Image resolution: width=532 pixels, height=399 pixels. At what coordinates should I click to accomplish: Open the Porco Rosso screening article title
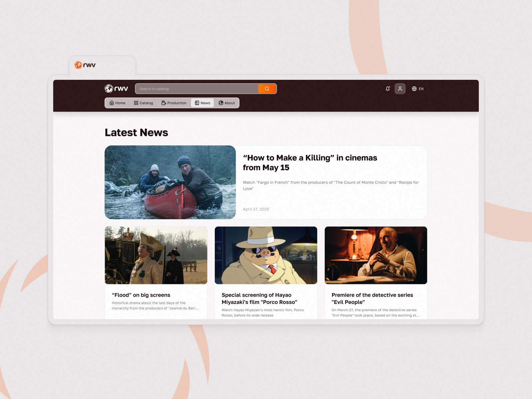coord(259,299)
